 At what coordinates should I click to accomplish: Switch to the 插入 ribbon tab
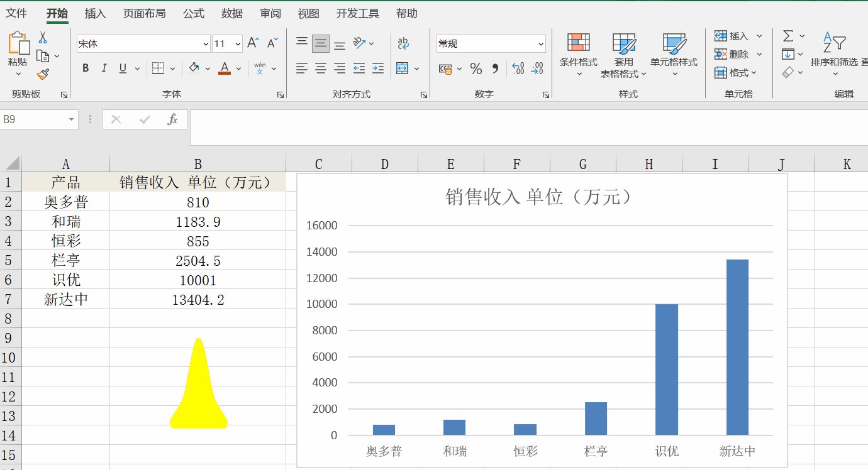click(x=95, y=13)
